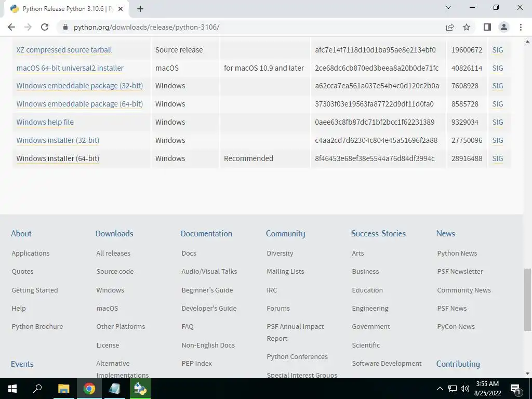Open SIG for Windows installer (64-bit)

click(x=498, y=158)
